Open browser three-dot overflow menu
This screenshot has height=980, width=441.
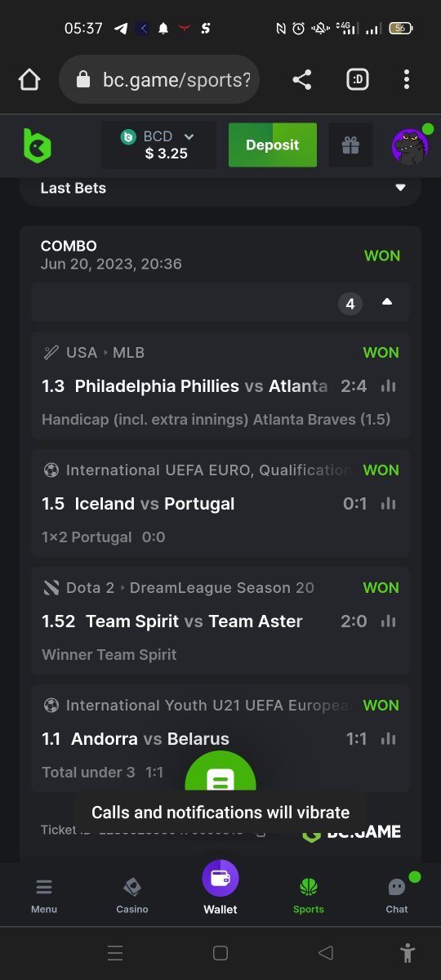pos(406,79)
